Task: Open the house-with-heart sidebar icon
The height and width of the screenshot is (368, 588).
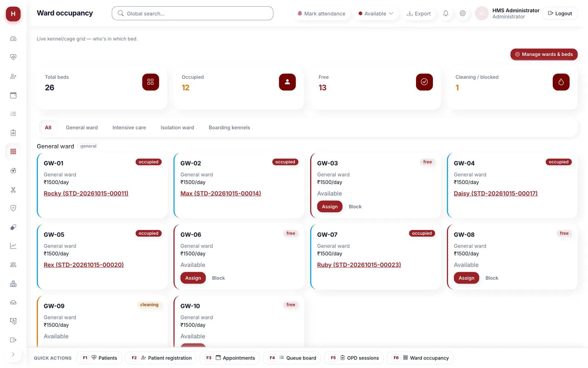Action: [x=13, y=170]
